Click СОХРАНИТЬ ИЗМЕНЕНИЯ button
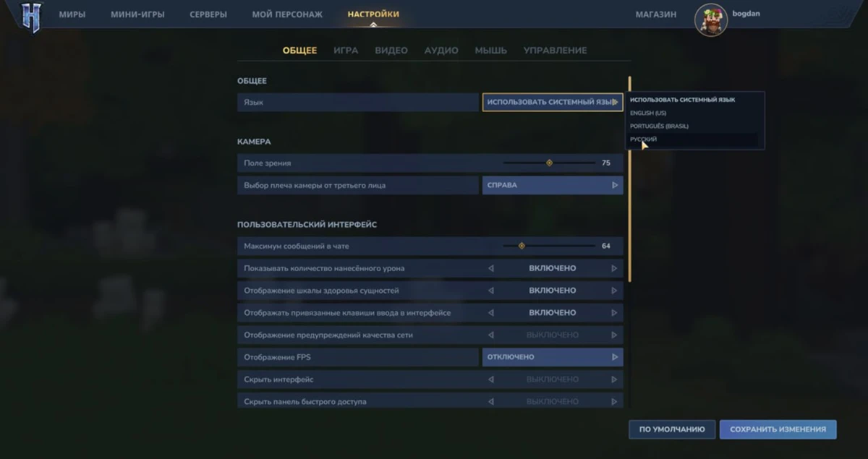Image resolution: width=868 pixels, height=459 pixels. 778,429
